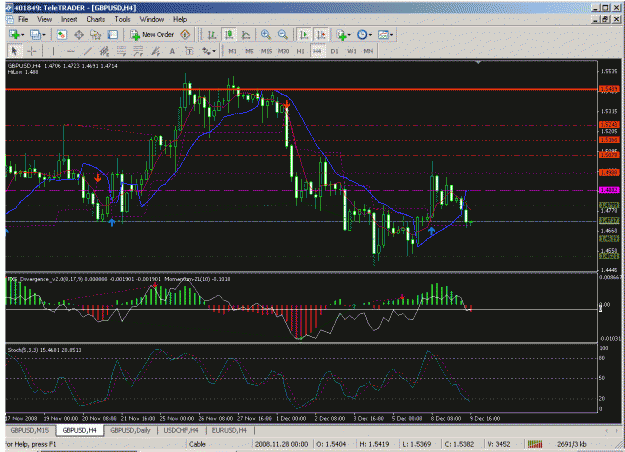This screenshot has width=625, height=452.
Task: Toggle the Terminal panel
Action: click(x=113, y=35)
